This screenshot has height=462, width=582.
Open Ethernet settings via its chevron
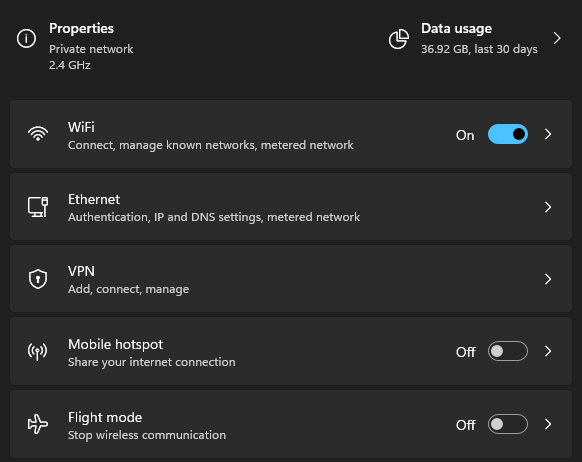click(548, 207)
